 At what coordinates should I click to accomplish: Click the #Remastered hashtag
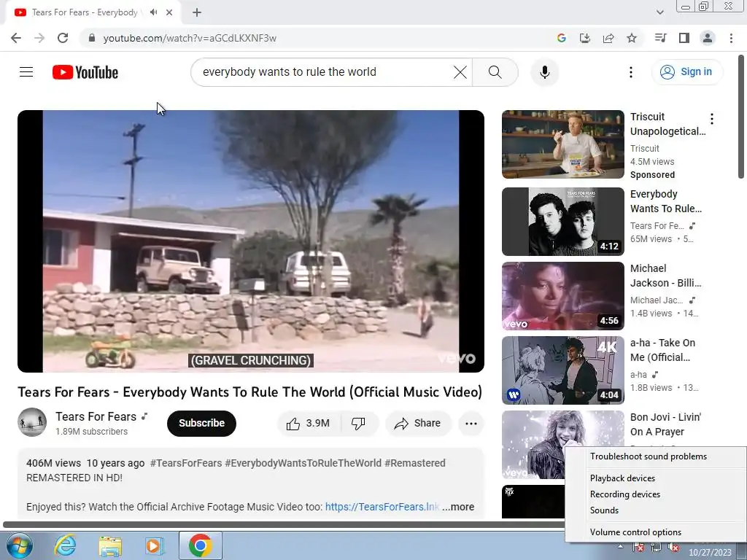click(x=415, y=463)
